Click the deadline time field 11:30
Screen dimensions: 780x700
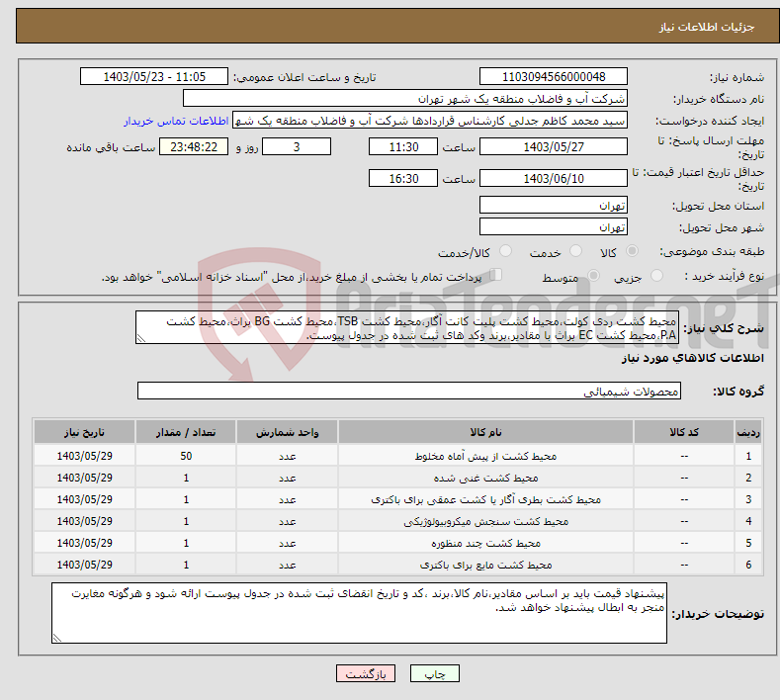[403, 146]
